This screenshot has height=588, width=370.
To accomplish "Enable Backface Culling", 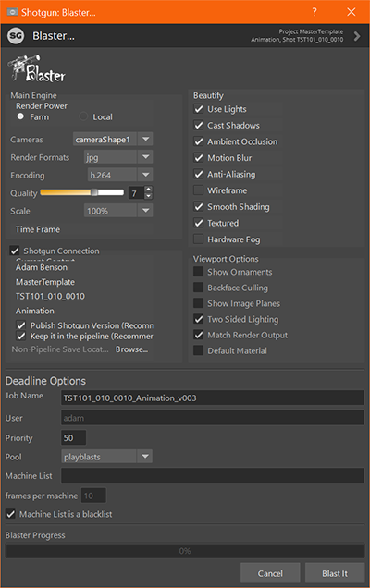I will [199, 288].
